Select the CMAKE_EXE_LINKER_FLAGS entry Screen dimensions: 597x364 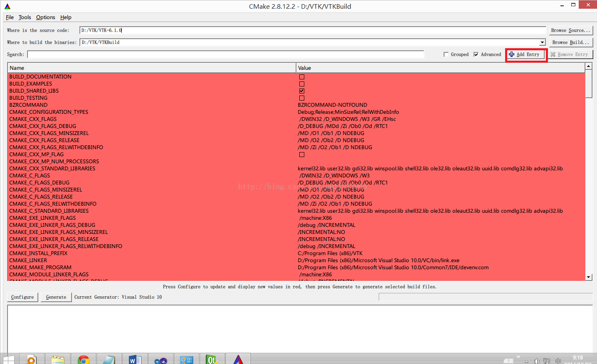(x=42, y=218)
